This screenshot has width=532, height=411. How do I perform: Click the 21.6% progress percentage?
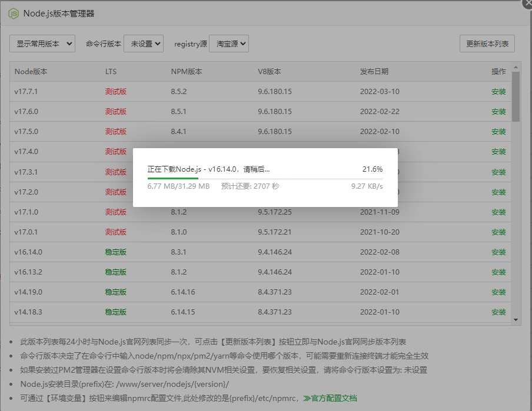tap(373, 169)
